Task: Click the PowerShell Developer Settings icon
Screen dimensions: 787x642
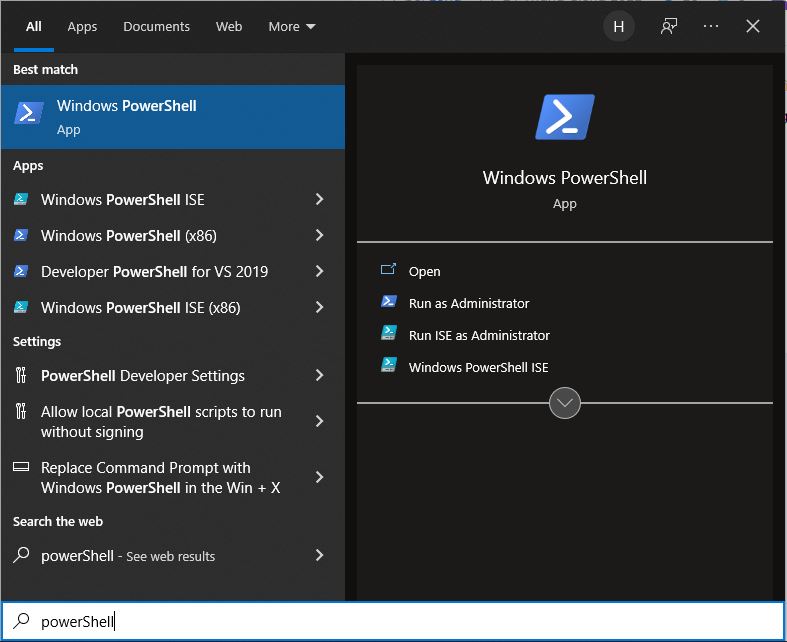Action: (x=21, y=376)
